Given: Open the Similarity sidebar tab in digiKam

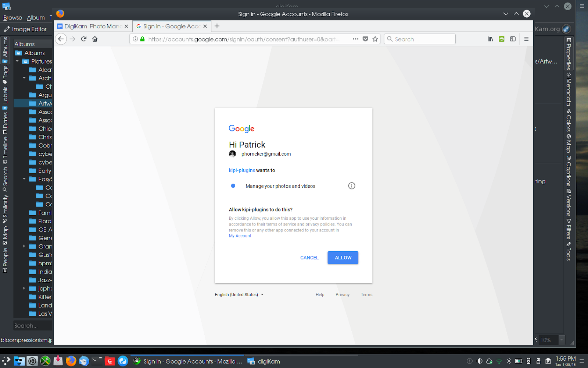Looking at the screenshot, I should coord(5,209).
